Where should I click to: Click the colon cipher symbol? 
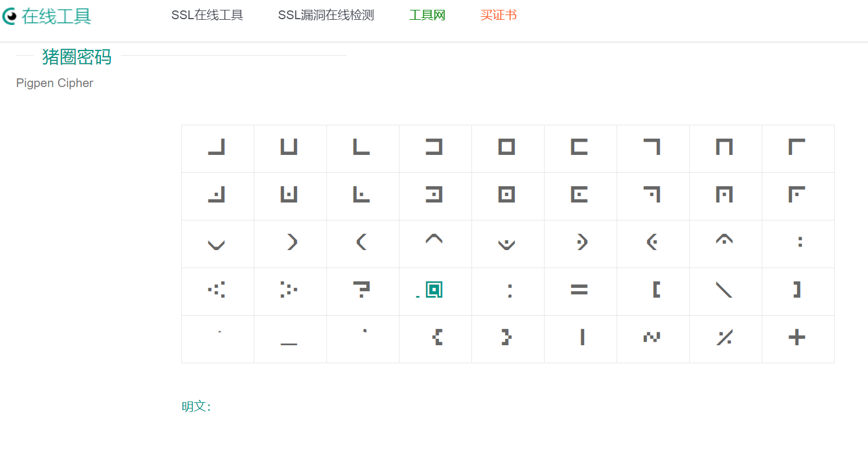click(508, 291)
